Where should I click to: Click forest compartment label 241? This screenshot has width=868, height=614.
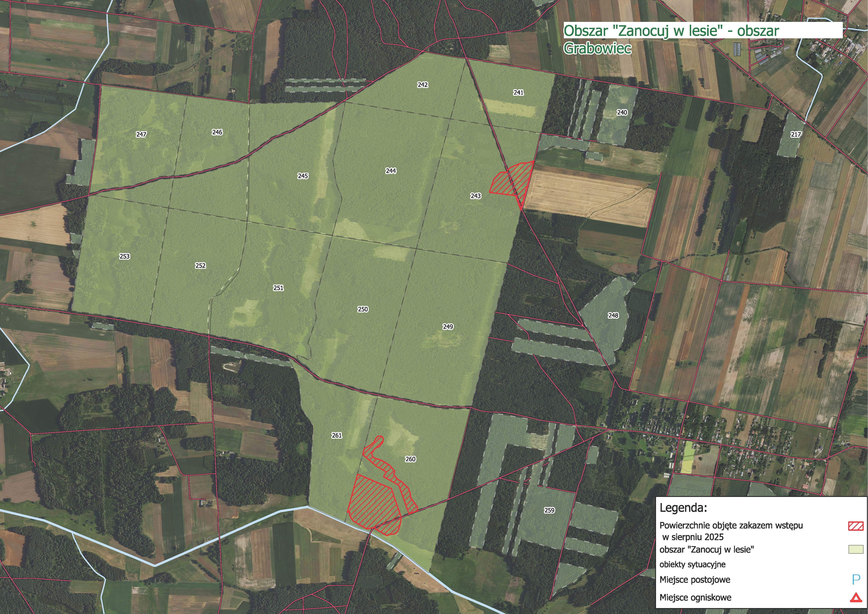coord(518,92)
